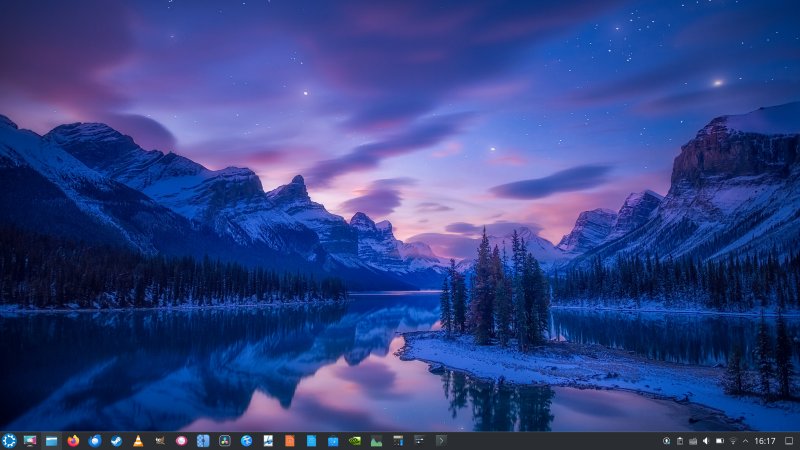
Task: Launch Firefox from the taskbar
Action: click(73, 440)
